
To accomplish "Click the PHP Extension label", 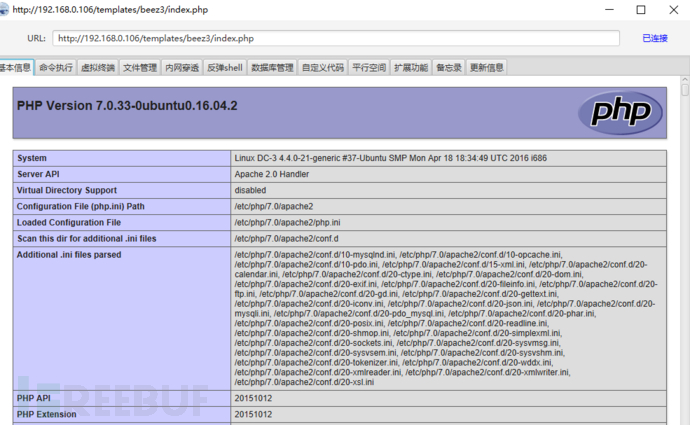I will pos(46,414).
